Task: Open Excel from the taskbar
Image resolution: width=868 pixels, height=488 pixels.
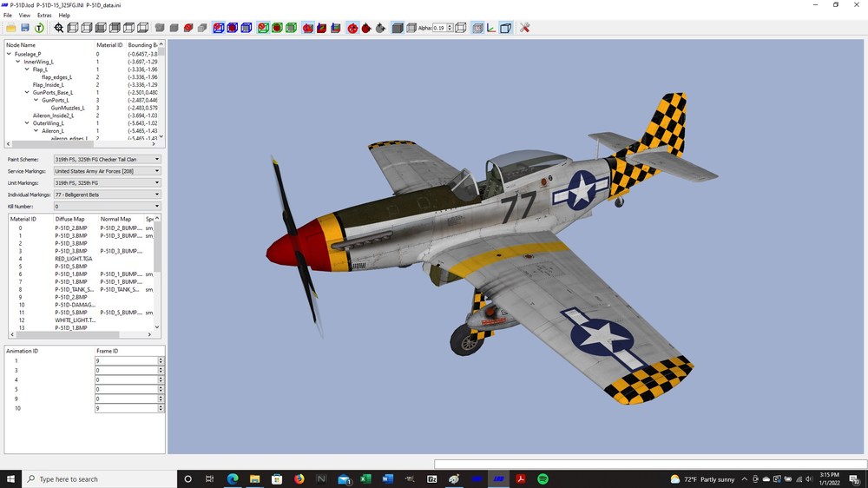Action: pyautogui.click(x=365, y=479)
